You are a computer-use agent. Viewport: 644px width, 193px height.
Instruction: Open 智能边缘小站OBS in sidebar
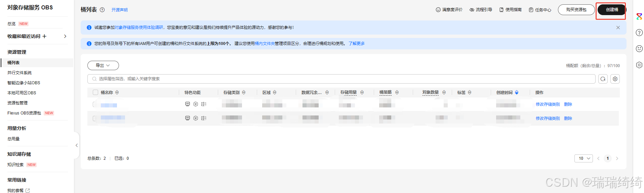pos(24,83)
